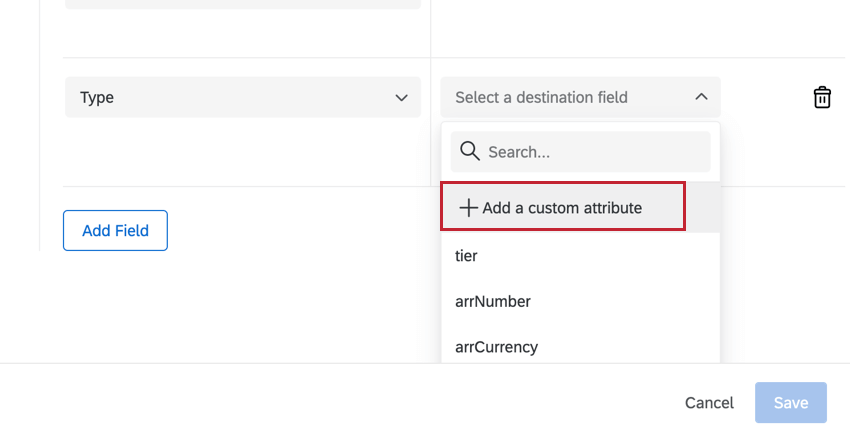Click the Select a destination field placeholder text
850x425 pixels.
(x=541, y=98)
